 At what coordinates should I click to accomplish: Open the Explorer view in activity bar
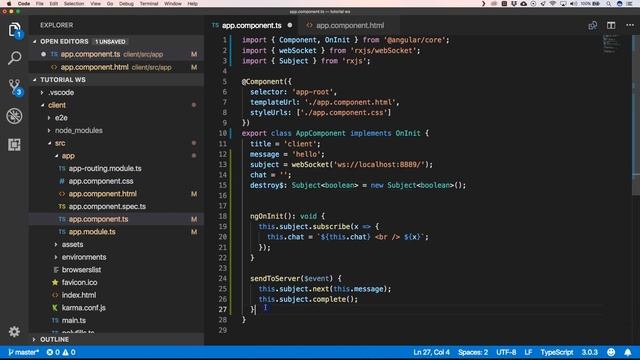tap(14, 30)
